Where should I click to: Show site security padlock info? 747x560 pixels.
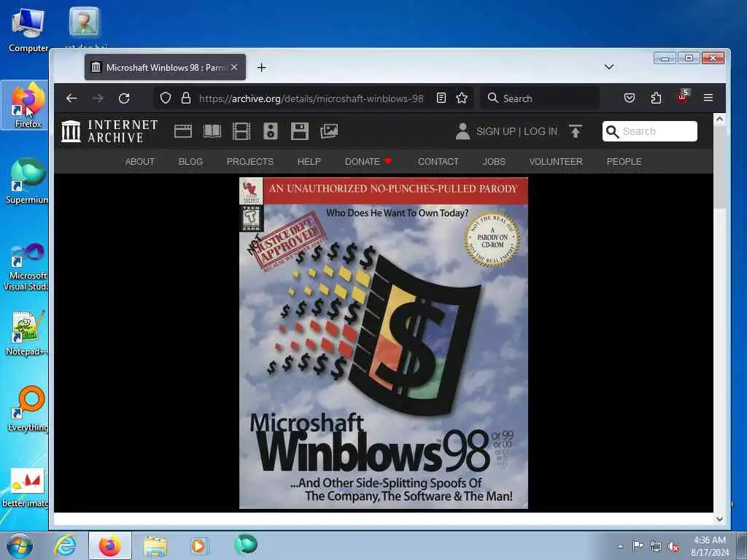[x=186, y=98]
